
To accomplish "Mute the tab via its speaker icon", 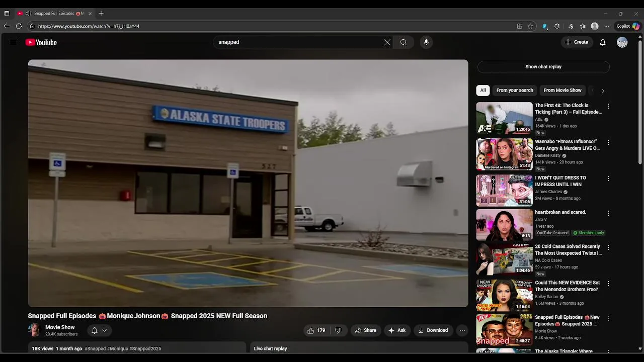I will 28,14.
